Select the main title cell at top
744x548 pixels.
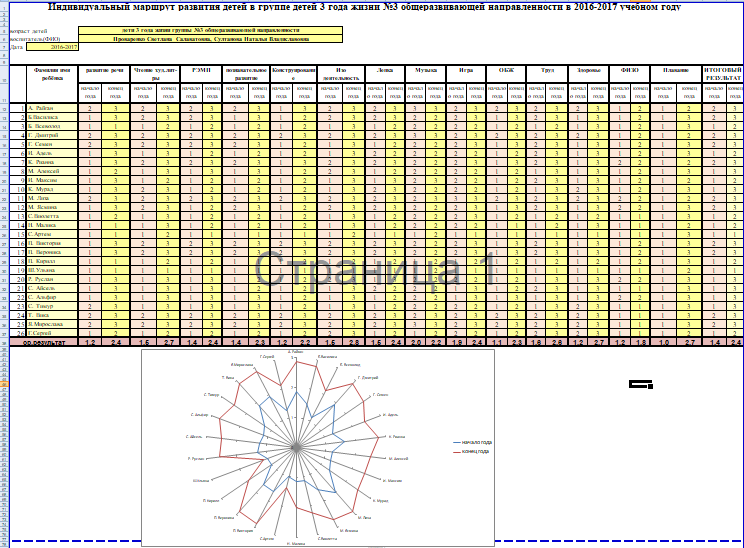click(x=372, y=6)
